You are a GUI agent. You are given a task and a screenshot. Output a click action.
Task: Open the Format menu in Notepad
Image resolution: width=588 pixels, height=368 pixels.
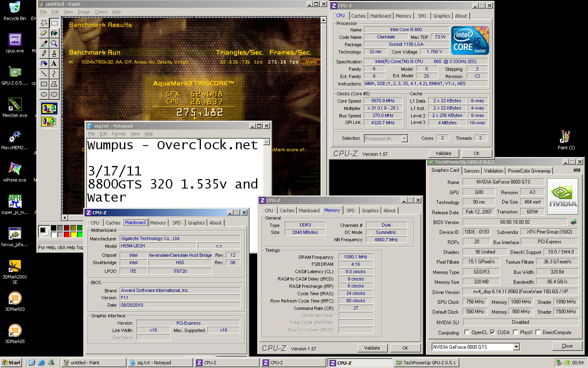(x=119, y=134)
